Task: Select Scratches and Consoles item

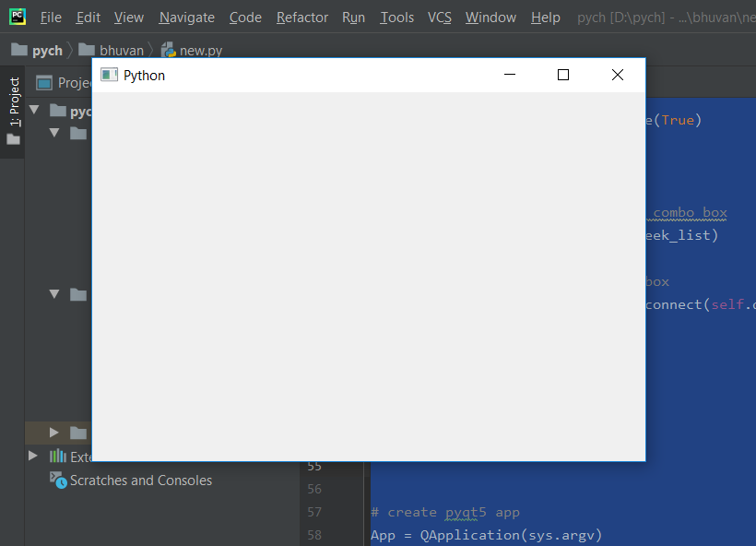Action: coord(141,481)
